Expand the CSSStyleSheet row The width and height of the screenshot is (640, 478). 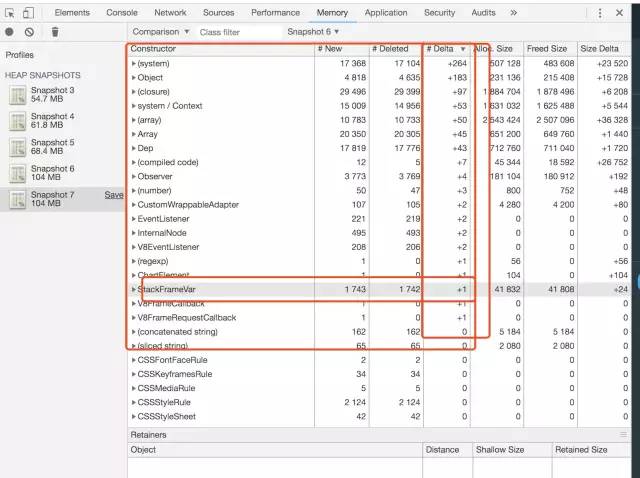pos(133,417)
